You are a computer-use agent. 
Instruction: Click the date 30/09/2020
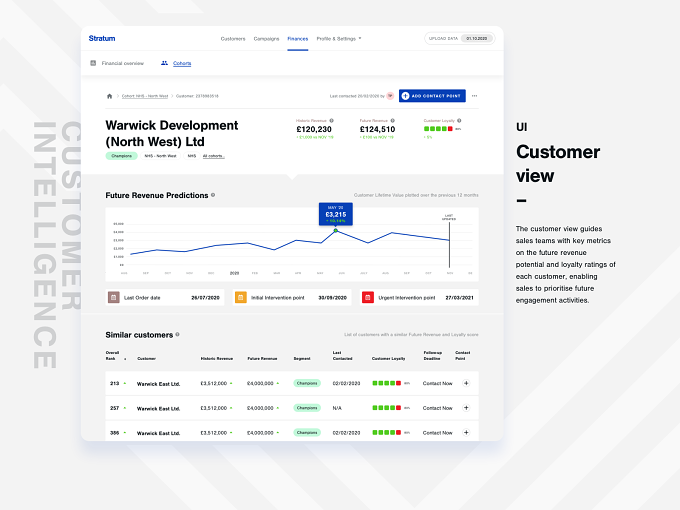(333, 298)
